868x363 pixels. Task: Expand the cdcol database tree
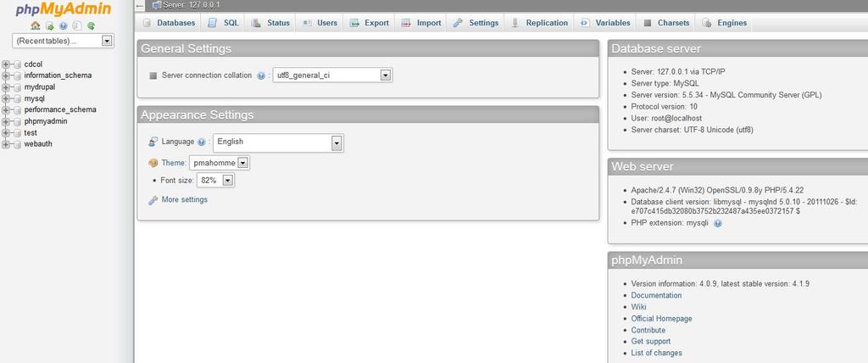pyautogui.click(x=6, y=64)
